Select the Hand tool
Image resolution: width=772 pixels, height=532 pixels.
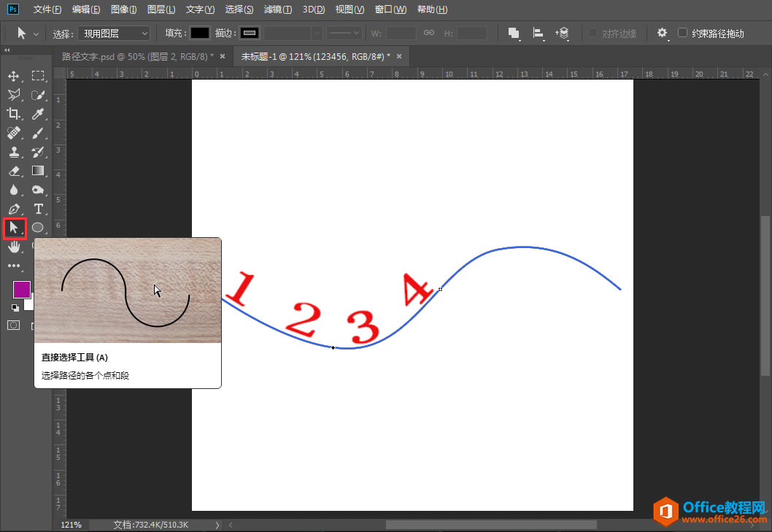click(x=14, y=247)
